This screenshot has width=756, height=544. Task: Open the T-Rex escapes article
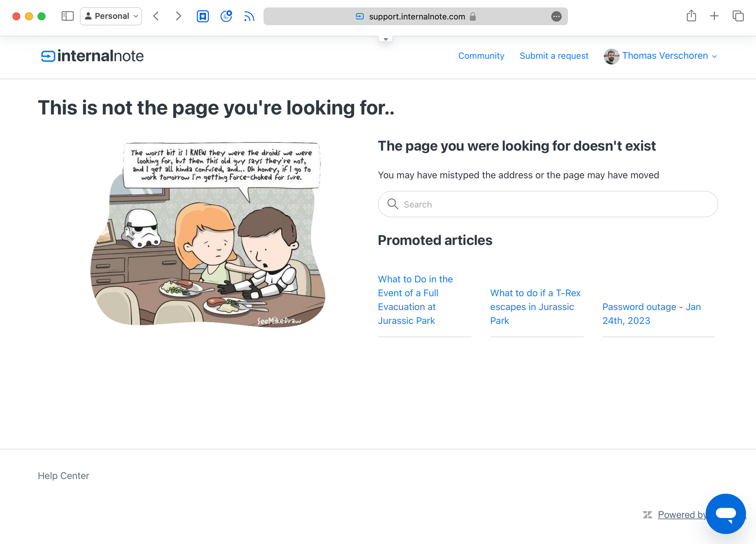click(x=535, y=307)
